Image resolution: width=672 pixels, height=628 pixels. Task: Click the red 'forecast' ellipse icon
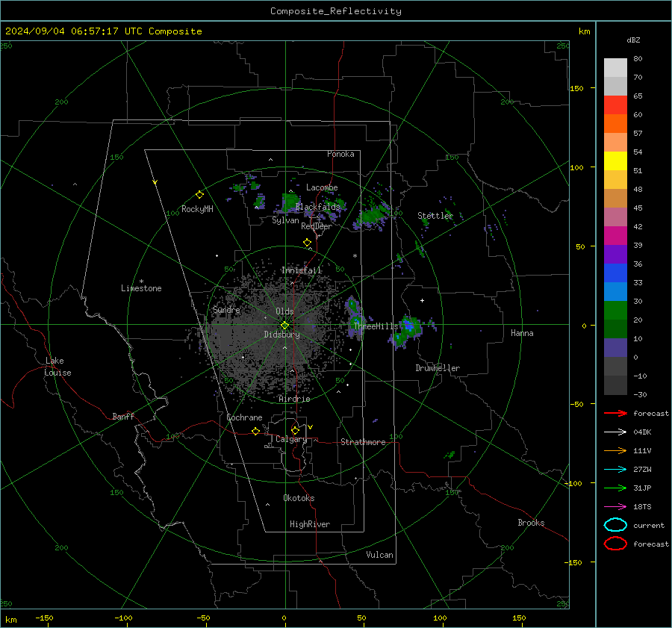(x=615, y=544)
